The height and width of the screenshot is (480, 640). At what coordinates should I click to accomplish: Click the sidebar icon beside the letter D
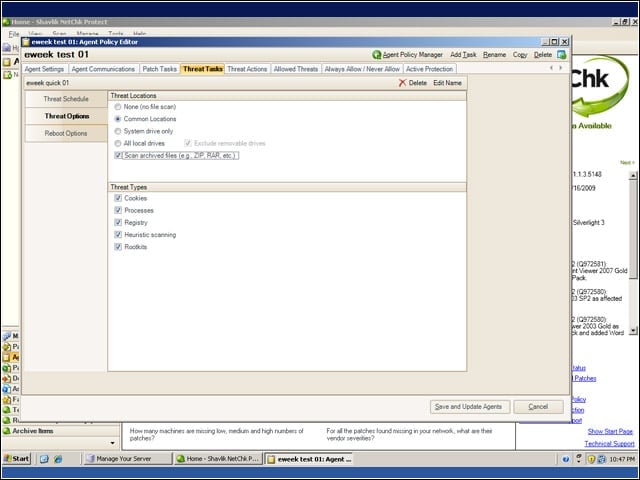[x=7, y=378]
